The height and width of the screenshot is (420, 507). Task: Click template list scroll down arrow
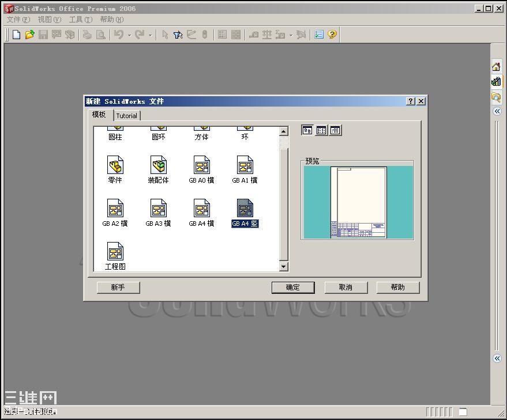coord(284,267)
